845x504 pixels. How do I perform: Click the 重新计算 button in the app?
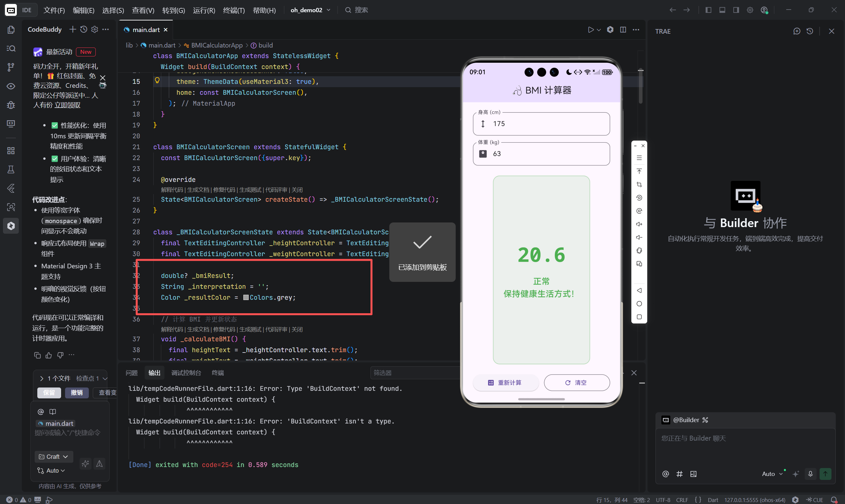click(505, 383)
